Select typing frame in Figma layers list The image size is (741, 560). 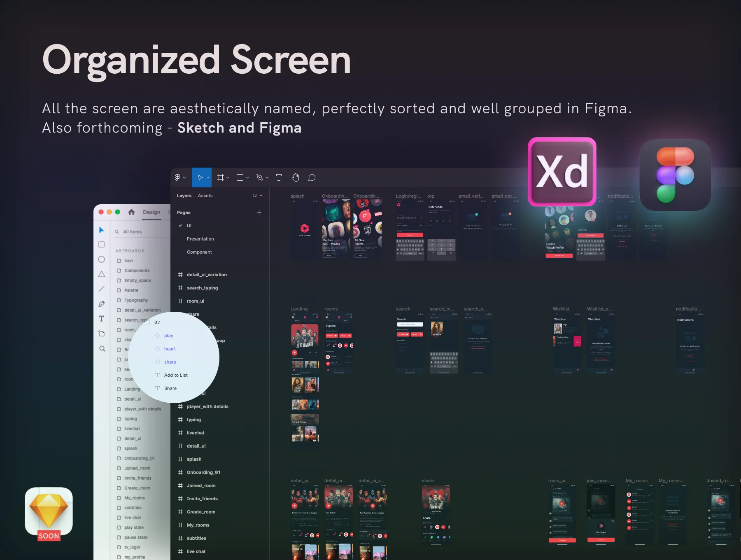[x=194, y=420]
